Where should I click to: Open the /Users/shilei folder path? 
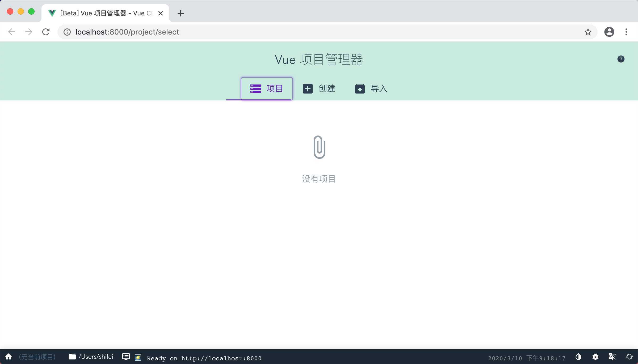click(91, 357)
